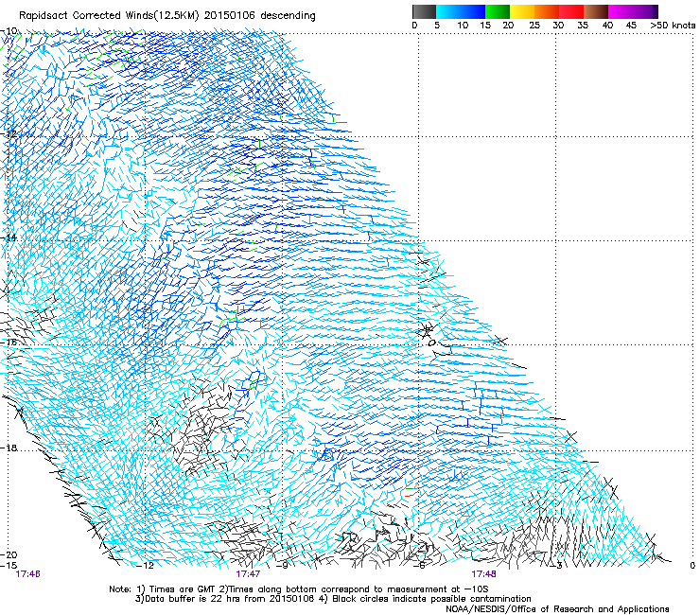
Task: Click the 'Data buffer is 22 hrs' note
Action: point(333,599)
